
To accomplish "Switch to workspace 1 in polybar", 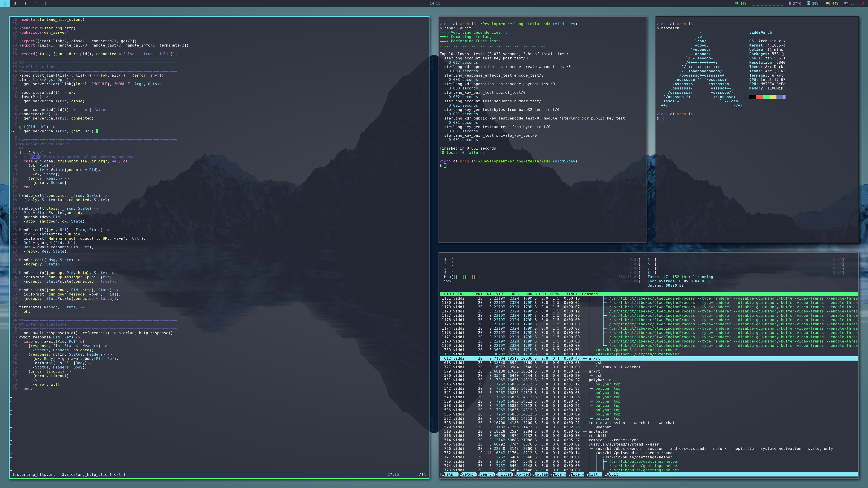I will tap(5, 3).
